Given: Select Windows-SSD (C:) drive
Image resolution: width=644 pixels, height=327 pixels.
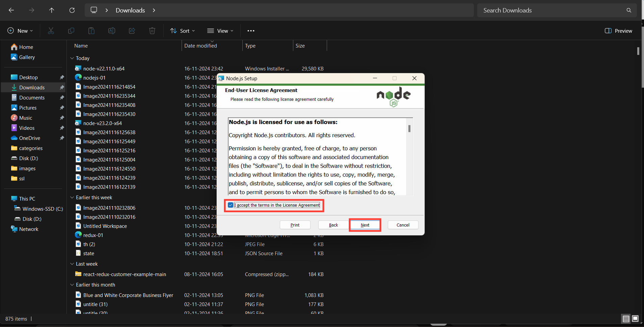Looking at the screenshot, I should (x=43, y=209).
